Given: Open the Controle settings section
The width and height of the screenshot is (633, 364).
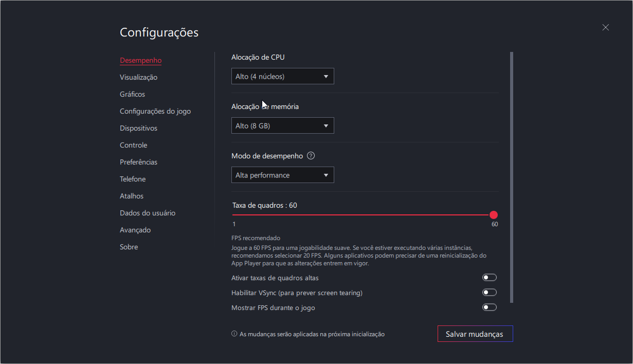Looking at the screenshot, I should coord(133,145).
